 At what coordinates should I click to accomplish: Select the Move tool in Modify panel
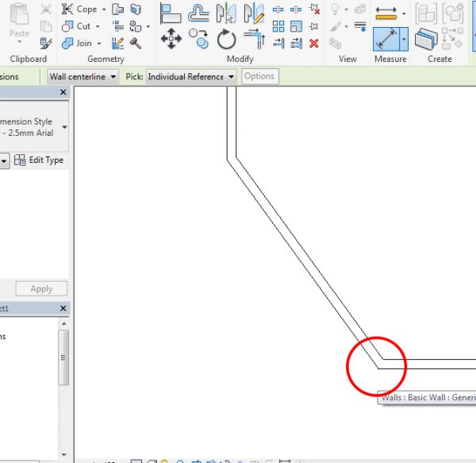pyautogui.click(x=171, y=37)
